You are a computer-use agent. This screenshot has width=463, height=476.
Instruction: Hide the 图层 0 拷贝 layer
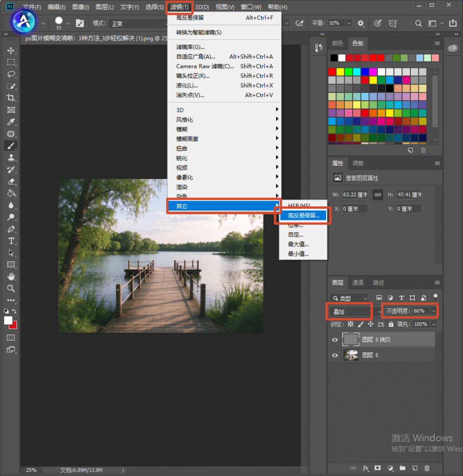coord(335,340)
